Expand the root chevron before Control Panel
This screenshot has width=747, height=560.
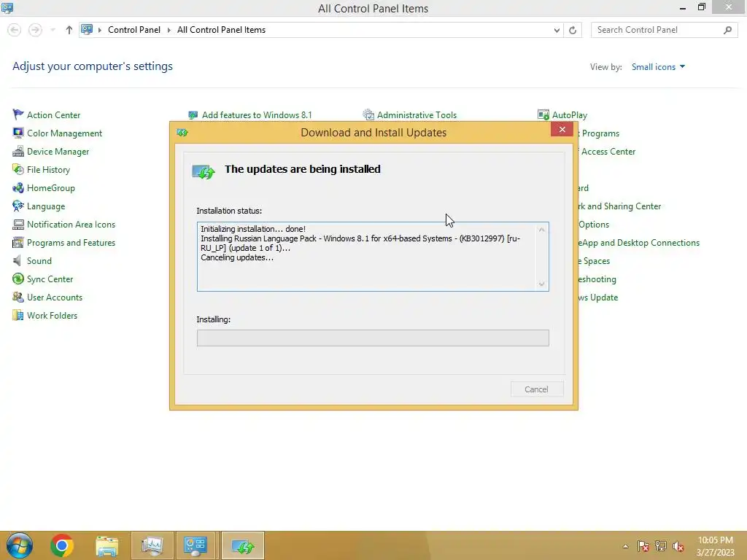coord(100,30)
